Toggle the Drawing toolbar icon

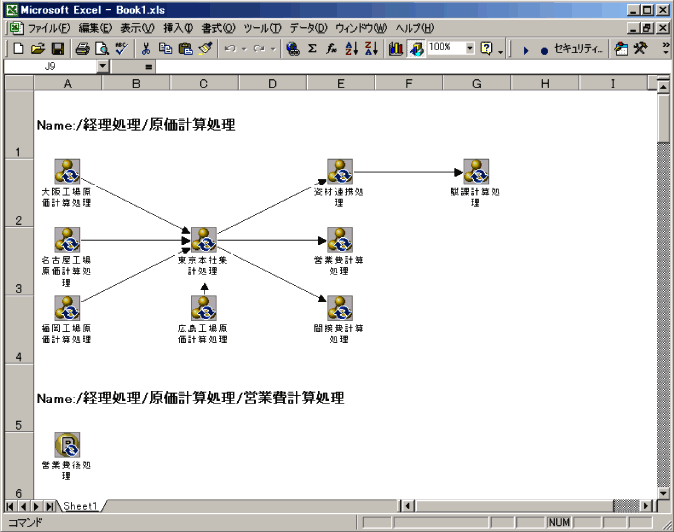pyautogui.click(x=416, y=49)
